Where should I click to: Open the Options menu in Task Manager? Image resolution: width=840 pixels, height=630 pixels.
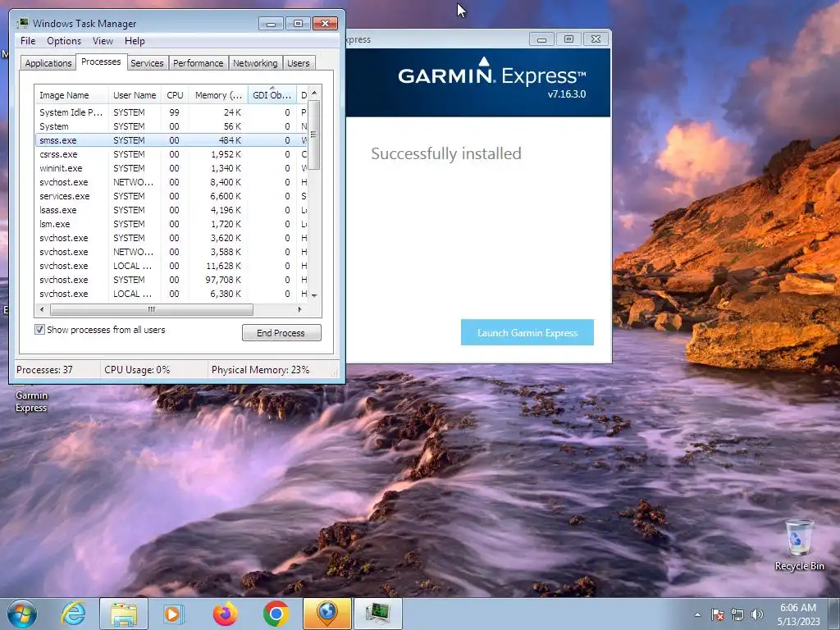click(x=64, y=41)
